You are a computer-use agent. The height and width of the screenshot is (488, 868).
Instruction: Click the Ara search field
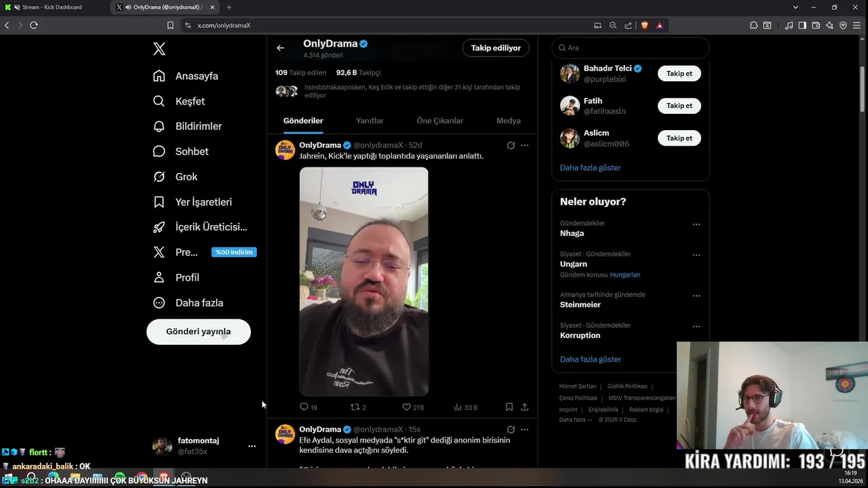631,47
